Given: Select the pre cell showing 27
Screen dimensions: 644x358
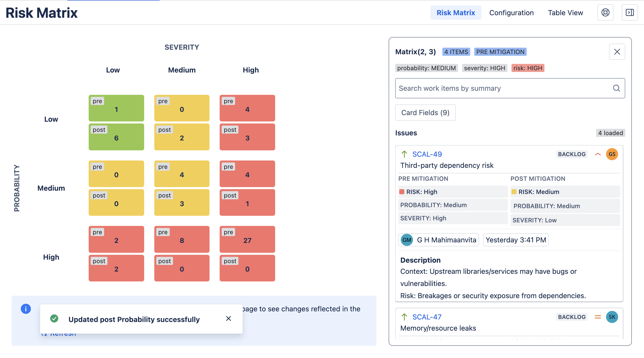Looking at the screenshot, I should (247, 239).
